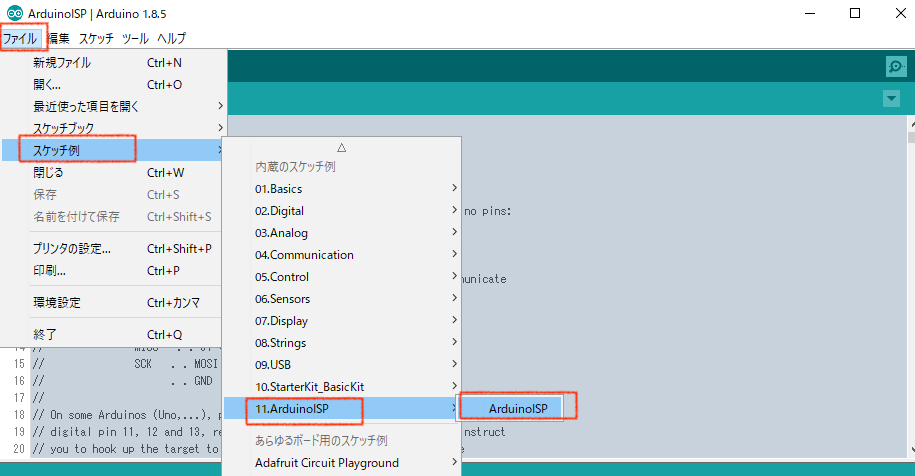The width and height of the screenshot is (915, 476).
Task: Expand 最近使った項目を開く submenu
Action: click(x=113, y=106)
